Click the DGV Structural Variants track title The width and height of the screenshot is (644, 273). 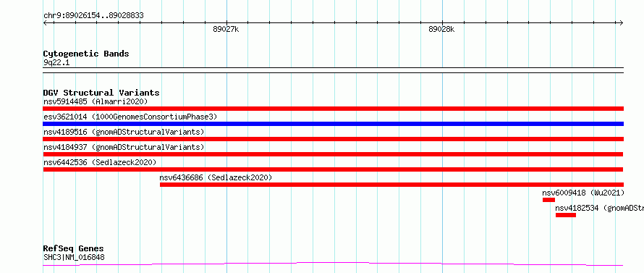tap(101, 93)
